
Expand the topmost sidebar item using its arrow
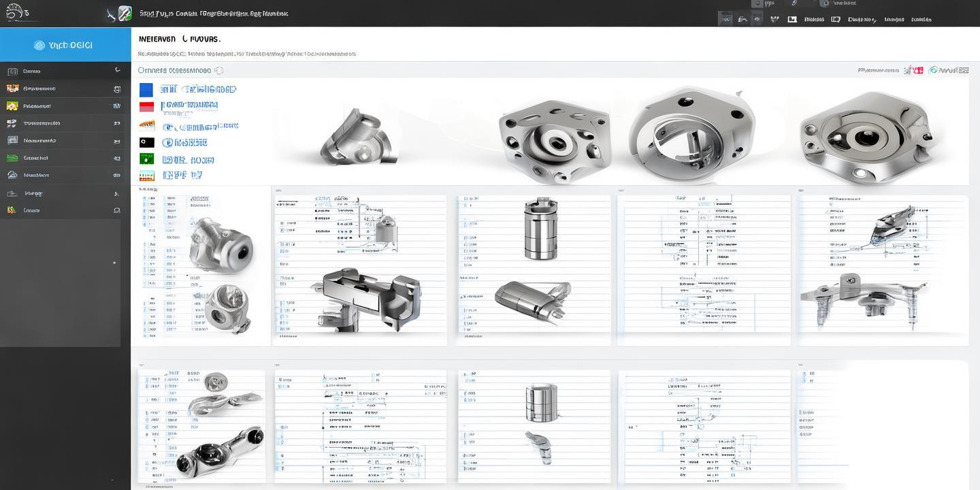coord(117,70)
